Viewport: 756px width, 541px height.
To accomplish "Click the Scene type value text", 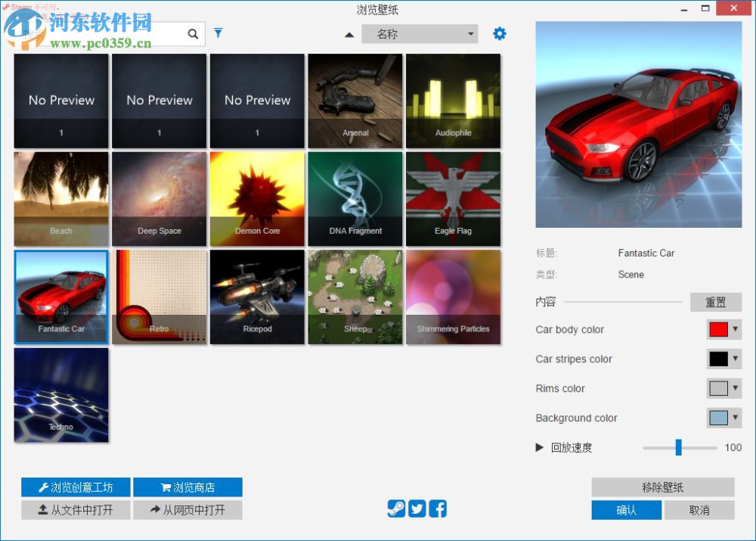I will click(x=631, y=274).
